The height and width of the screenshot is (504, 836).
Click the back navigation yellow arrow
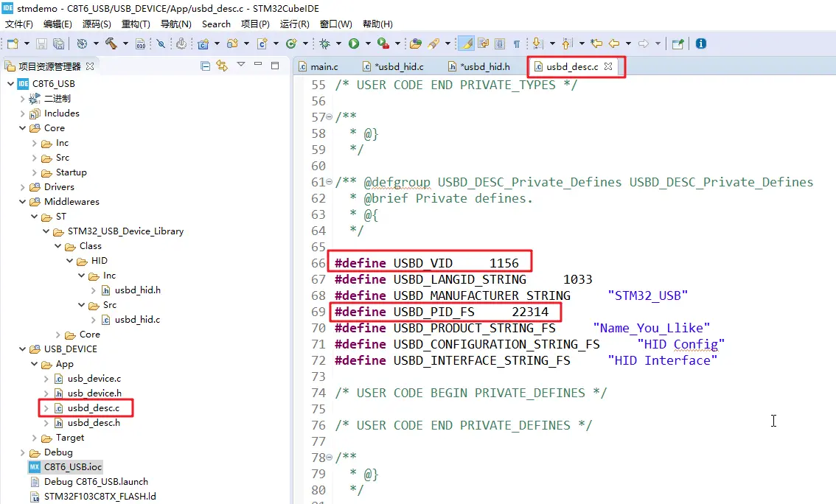point(613,43)
